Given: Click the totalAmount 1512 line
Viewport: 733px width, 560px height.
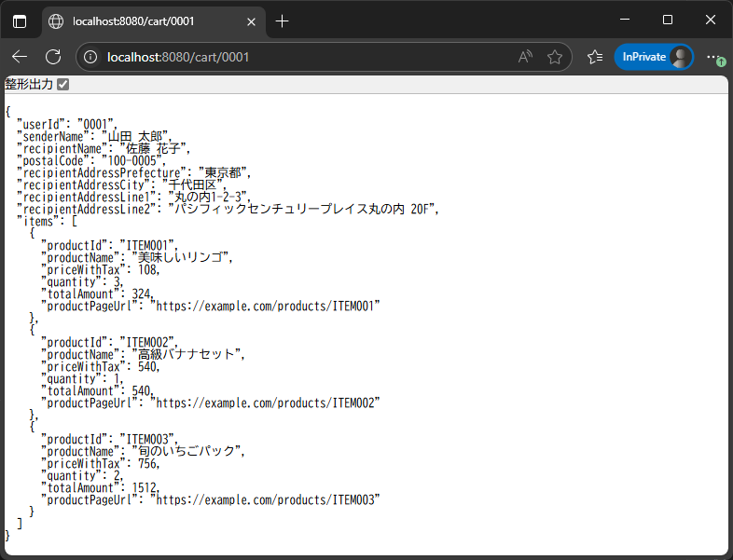Looking at the screenshot, I should (x=101, y=488).
